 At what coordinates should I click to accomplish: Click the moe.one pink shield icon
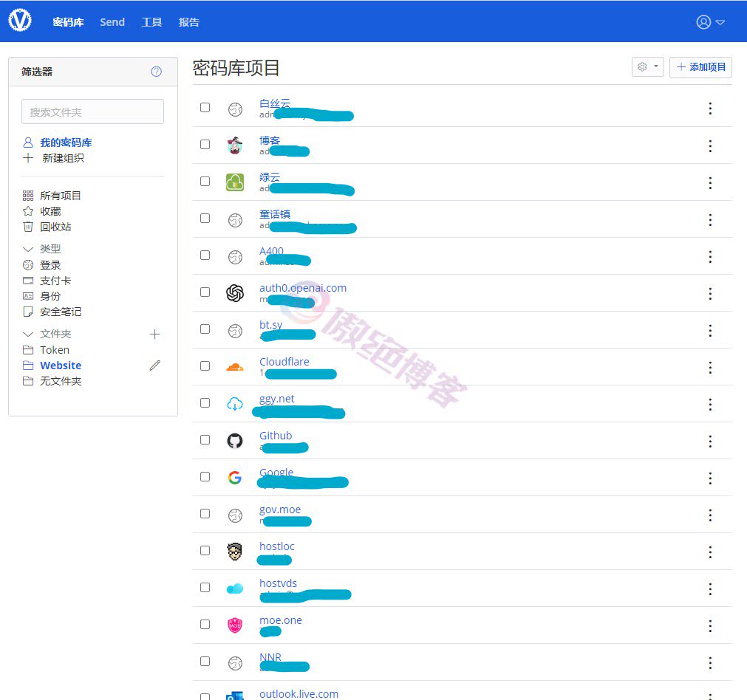(235, 625)
